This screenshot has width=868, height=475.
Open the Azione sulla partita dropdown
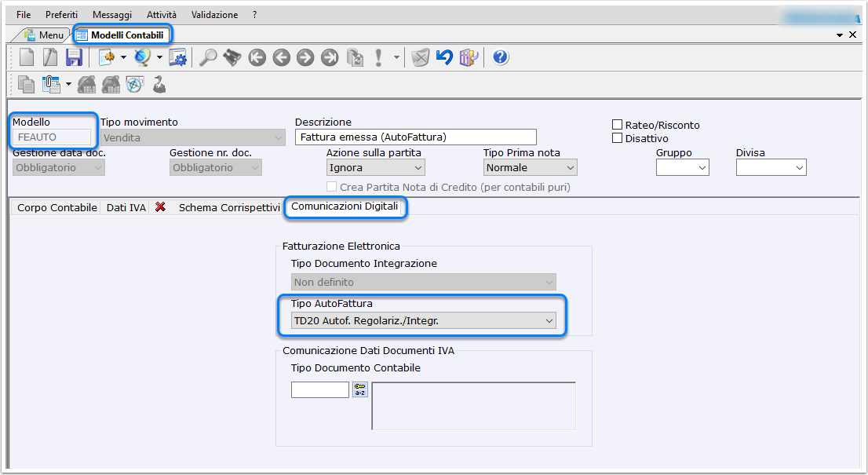pos(376,167)
